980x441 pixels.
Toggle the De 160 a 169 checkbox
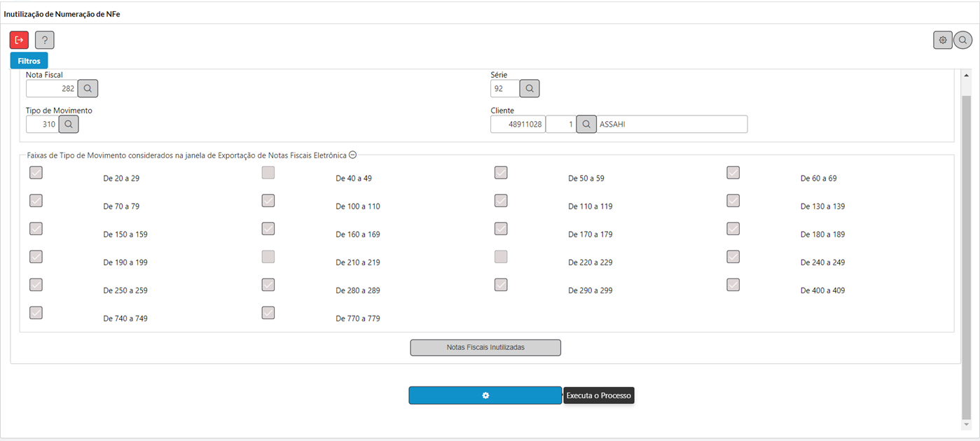point(268,228)
